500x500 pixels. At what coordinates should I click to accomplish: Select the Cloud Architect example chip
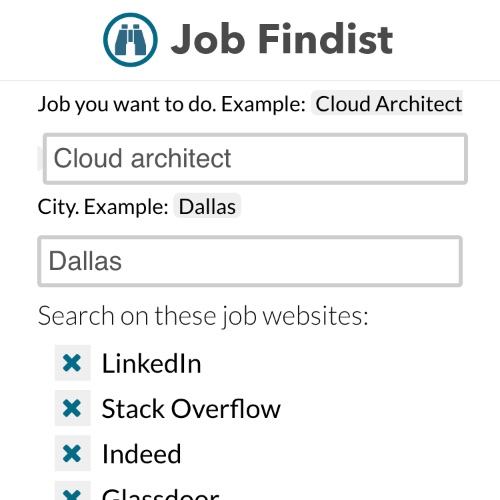click(x=389, y=104)
